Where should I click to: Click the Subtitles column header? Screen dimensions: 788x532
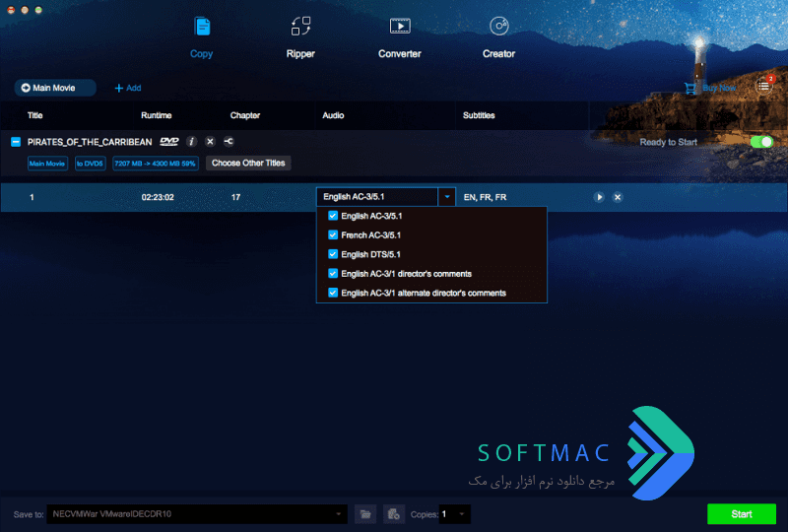(x=479, y=115)
